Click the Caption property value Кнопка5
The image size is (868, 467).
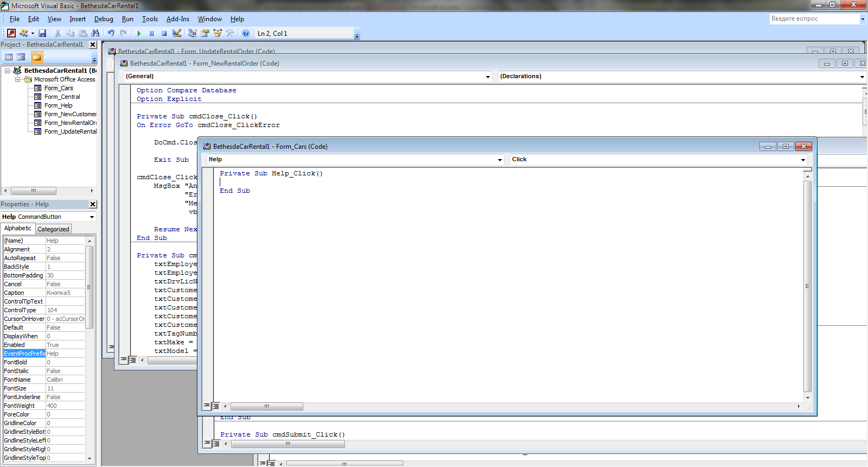coord(65,293)
